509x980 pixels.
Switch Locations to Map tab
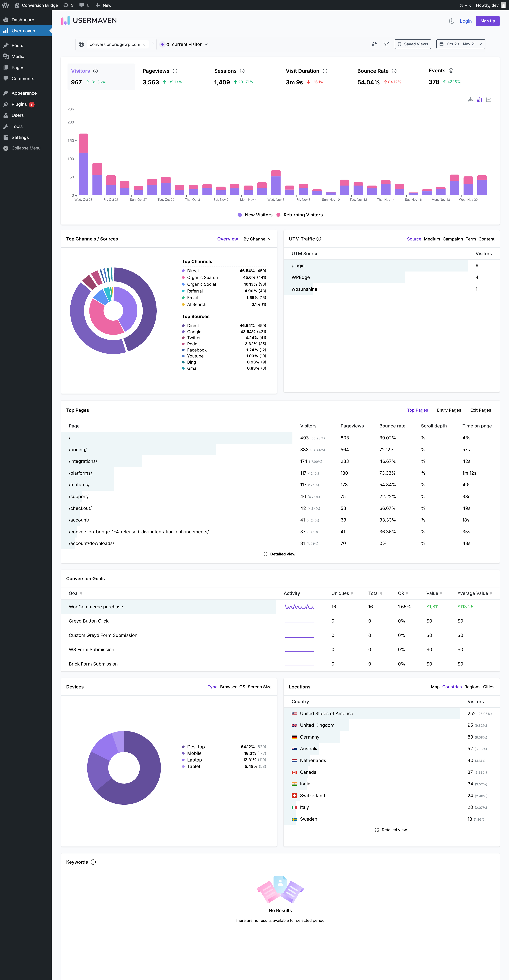[x=435, y=687]
